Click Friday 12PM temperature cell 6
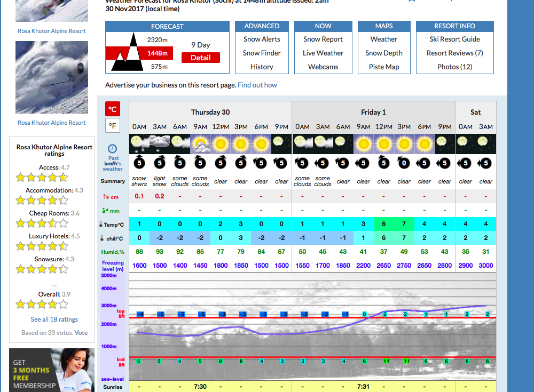Viewport: 534px width, 392px height. 383,224
